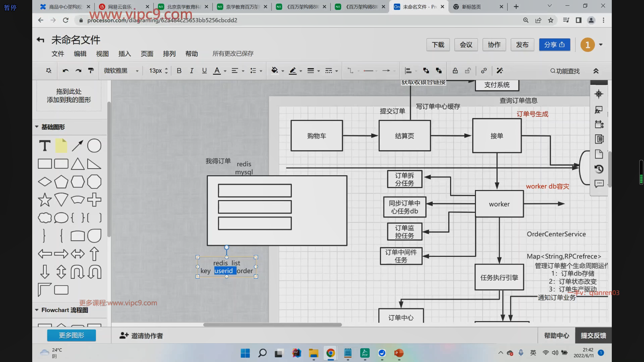Toggle bold formatting
The width and height of the screenshot is (644, 362).
coord(179,71)
